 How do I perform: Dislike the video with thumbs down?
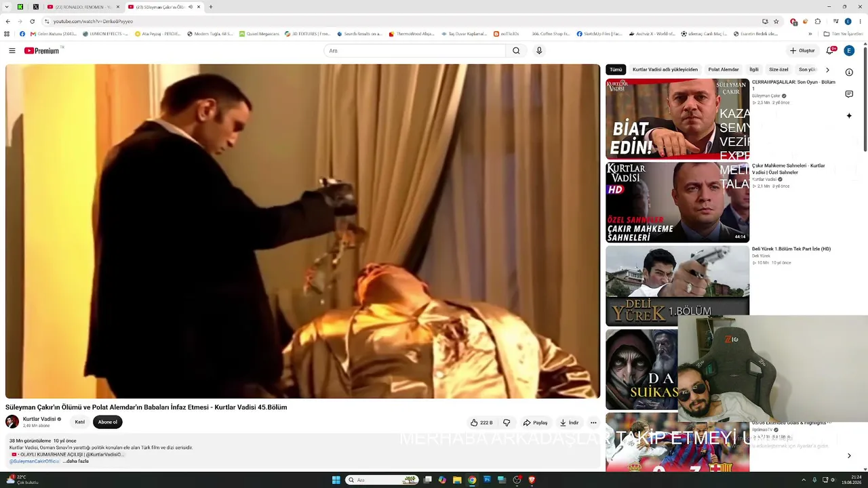pos(507,422)
